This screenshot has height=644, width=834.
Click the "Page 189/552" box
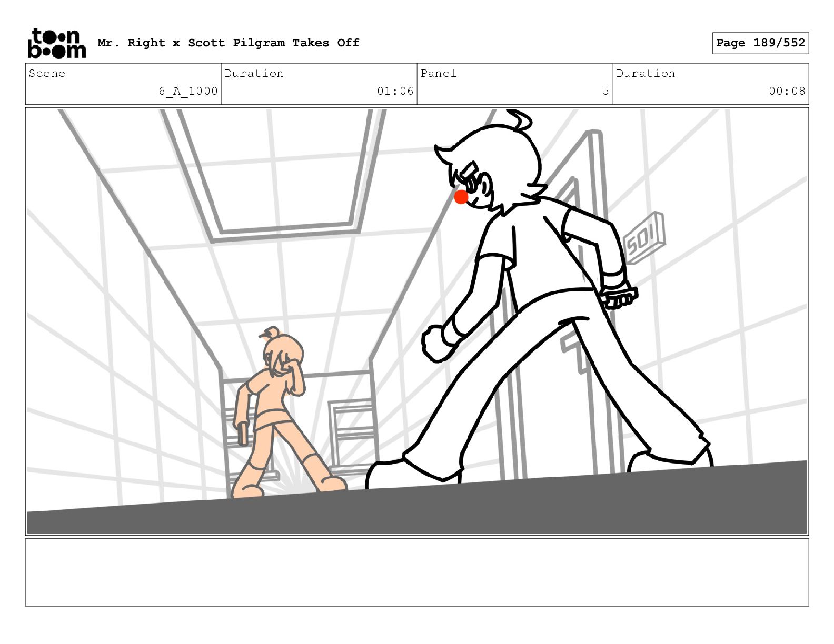760,43
